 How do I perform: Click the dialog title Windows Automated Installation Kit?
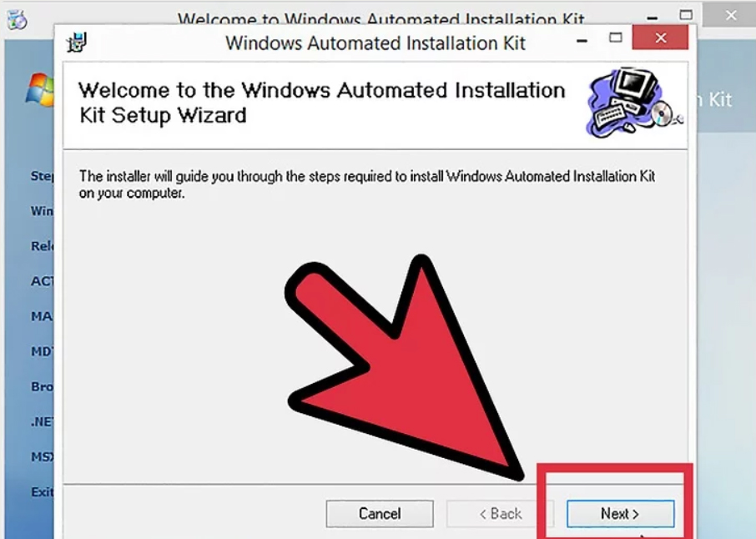[x=375, y=43]
